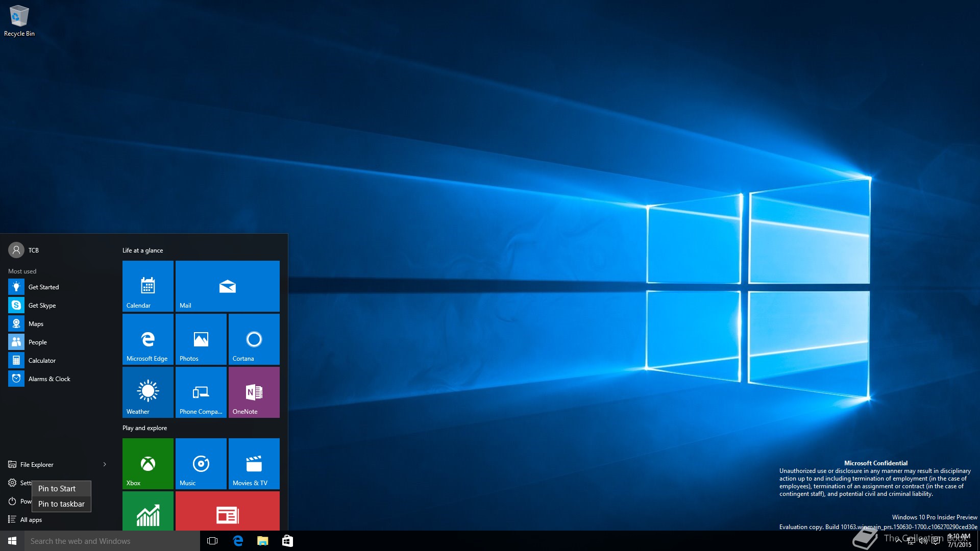
Task: Select Pin to taskbar in context menu
Action: tap(61, 504)
